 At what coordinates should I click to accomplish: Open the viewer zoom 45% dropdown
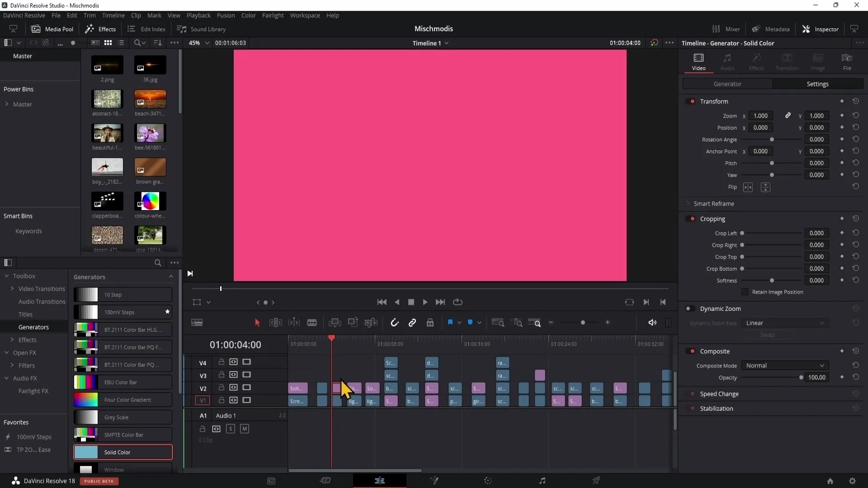tap(199, 43)
